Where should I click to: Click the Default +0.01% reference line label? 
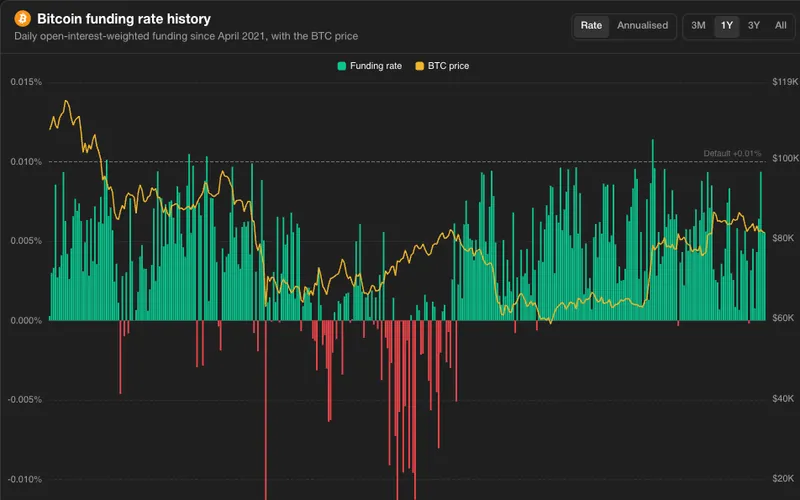click(732, 153)
